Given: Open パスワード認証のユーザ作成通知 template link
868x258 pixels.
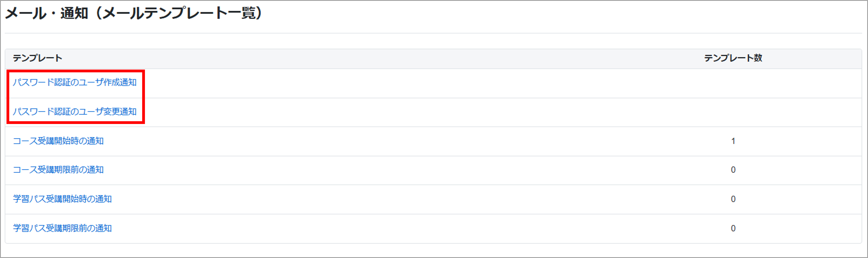Looking at the screenshot, I should (74, 82).
